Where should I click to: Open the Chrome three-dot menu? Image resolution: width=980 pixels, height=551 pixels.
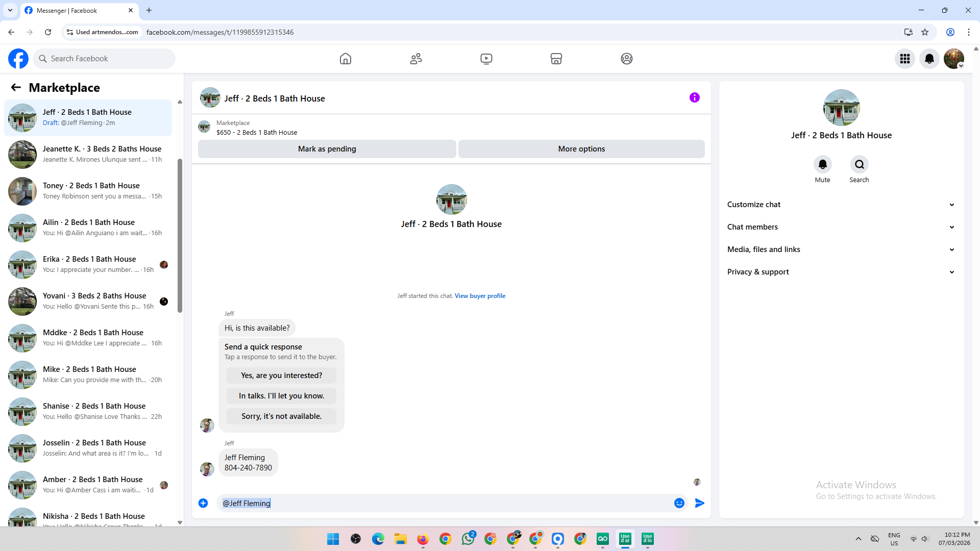coord(969,32)
